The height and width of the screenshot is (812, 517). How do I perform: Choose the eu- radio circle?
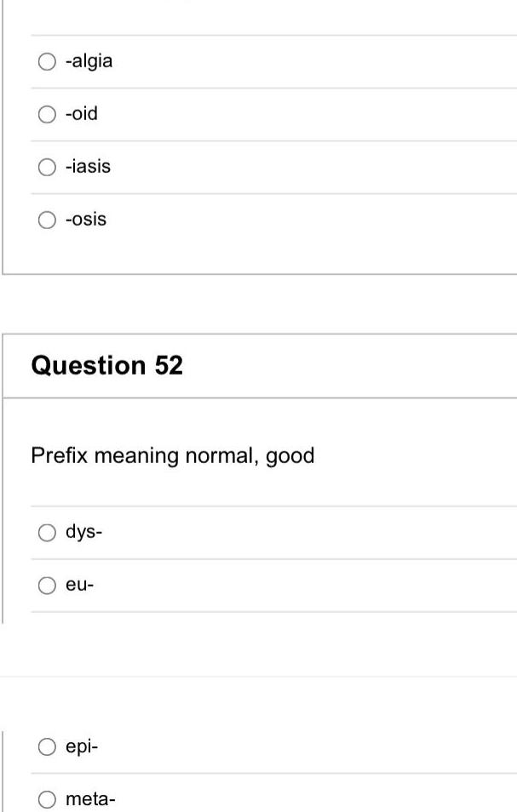tap(46, 586)
